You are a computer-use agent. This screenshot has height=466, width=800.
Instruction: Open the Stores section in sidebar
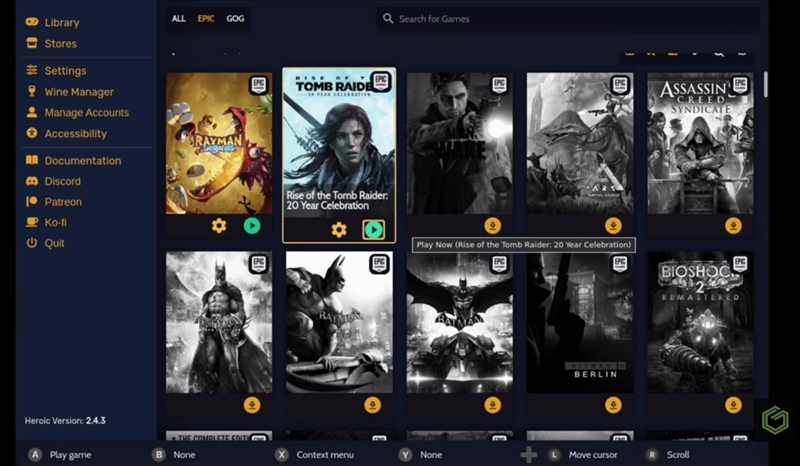pos(52,43)
